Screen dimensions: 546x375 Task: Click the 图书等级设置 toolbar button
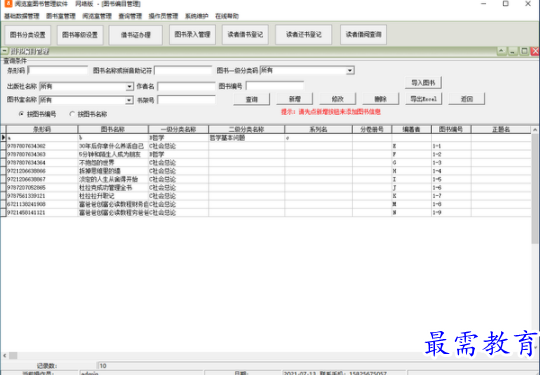(80, 35)
